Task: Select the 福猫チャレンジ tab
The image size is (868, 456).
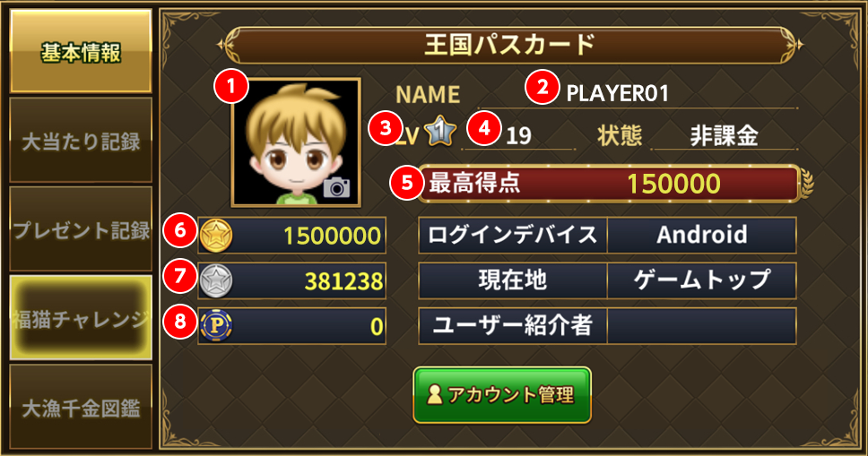Action: tap(81, 318)
